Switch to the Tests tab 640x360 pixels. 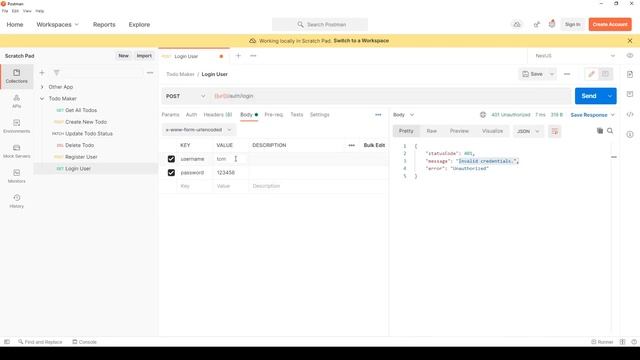[297, 115]
